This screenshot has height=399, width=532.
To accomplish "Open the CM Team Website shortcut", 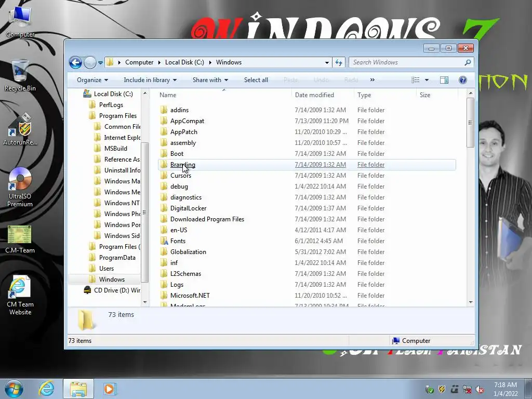I will [x=20, y=295].
